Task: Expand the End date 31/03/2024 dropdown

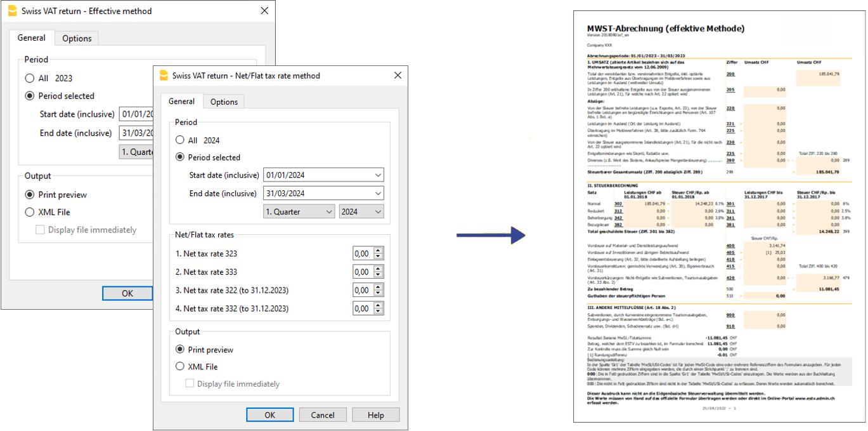Action: point(379,194)
